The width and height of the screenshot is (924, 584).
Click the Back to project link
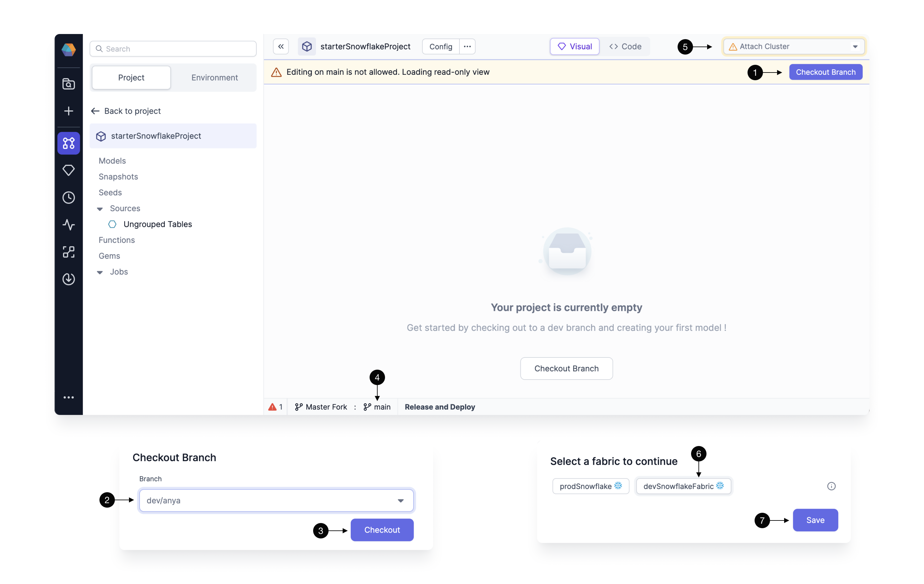pyautogui.click(x=133, y=111)
